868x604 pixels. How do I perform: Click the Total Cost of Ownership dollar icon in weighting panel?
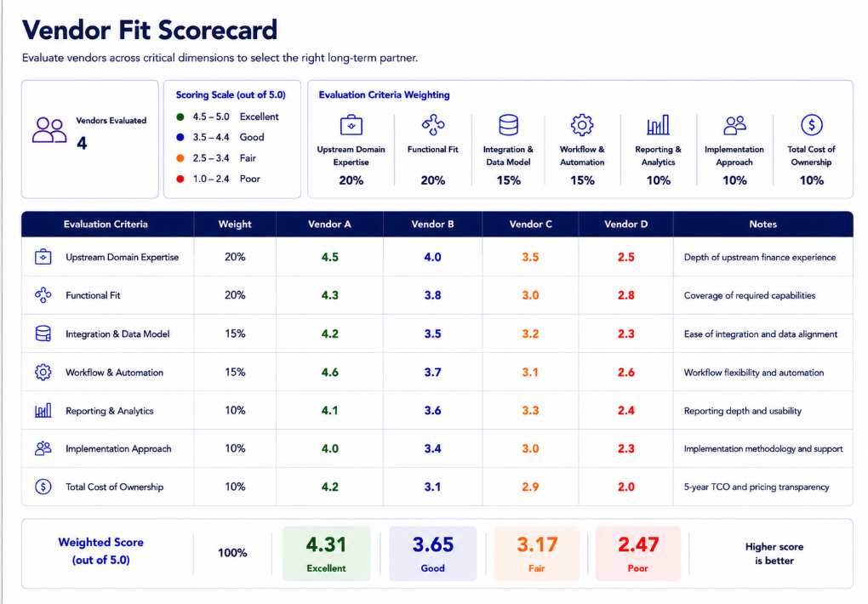[812, 125]
